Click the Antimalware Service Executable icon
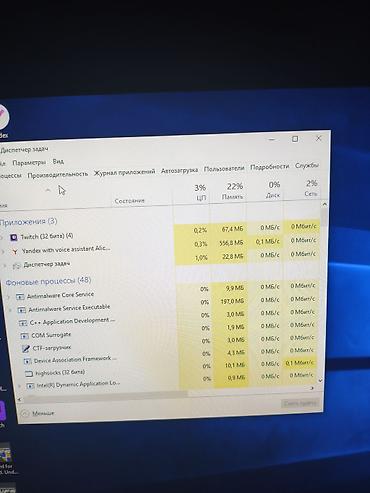 pos(22,310)
